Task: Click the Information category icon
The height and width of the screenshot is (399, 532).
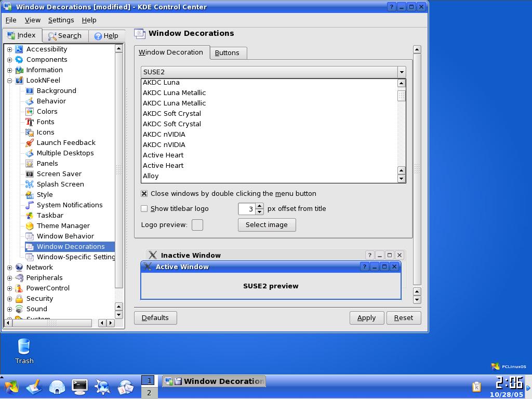Action: pyautogui.click(x=19, y=70)
